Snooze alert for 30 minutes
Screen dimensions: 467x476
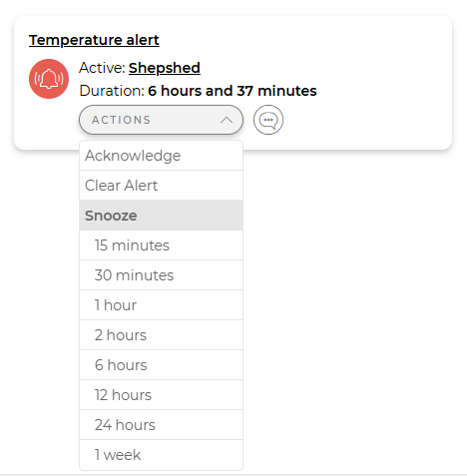pos(161,275)
